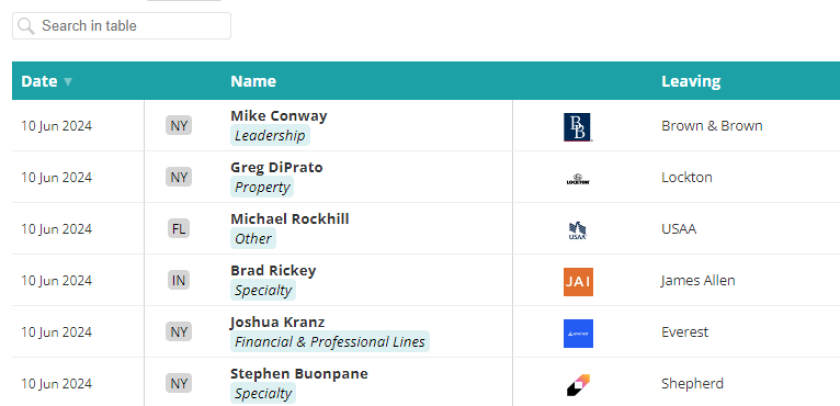
Task: Click the IN state badge for Brad Rickey
Action: click(x=179, y=281)
